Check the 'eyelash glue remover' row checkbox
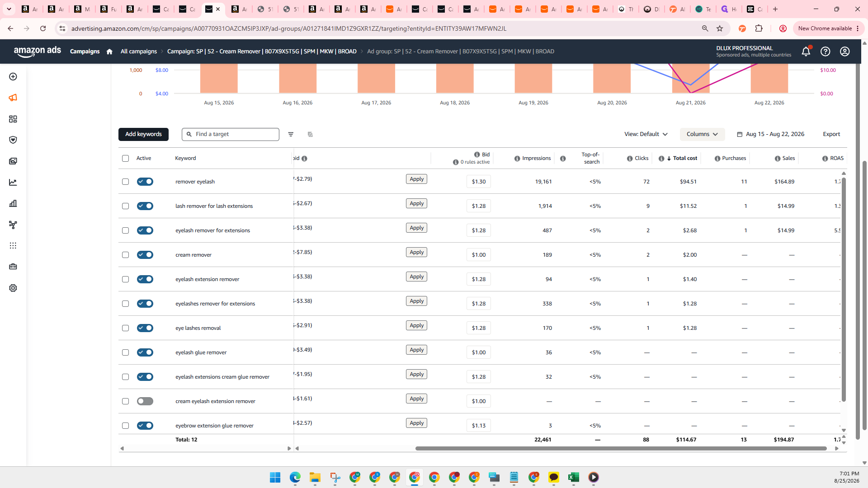The height and width of the screenshot is (488, 868). pyautogui.click(x=125, y=352)
